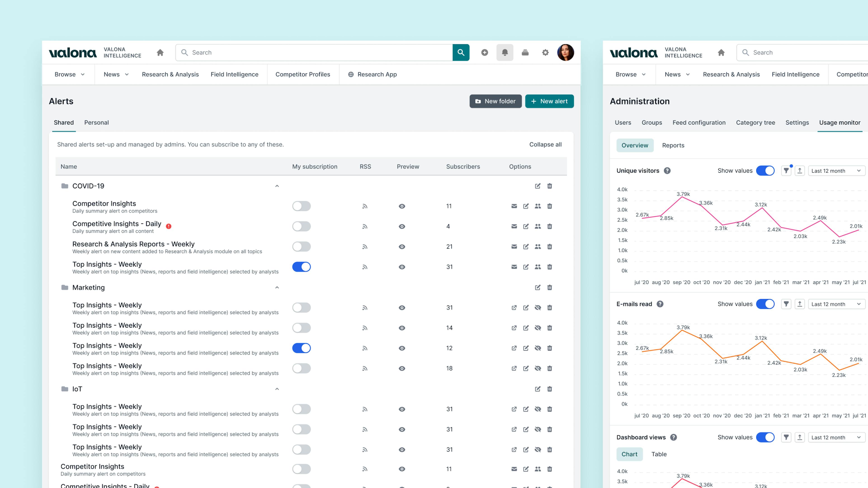
Task: Click the external link icon for the Marketing row with 14 subscribers
Action: click(x=514, y=328)
